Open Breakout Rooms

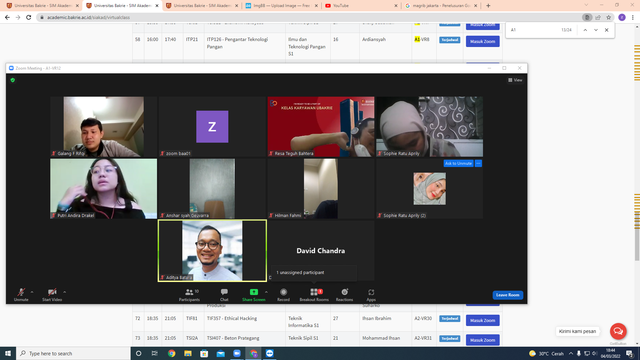point(314,295)
